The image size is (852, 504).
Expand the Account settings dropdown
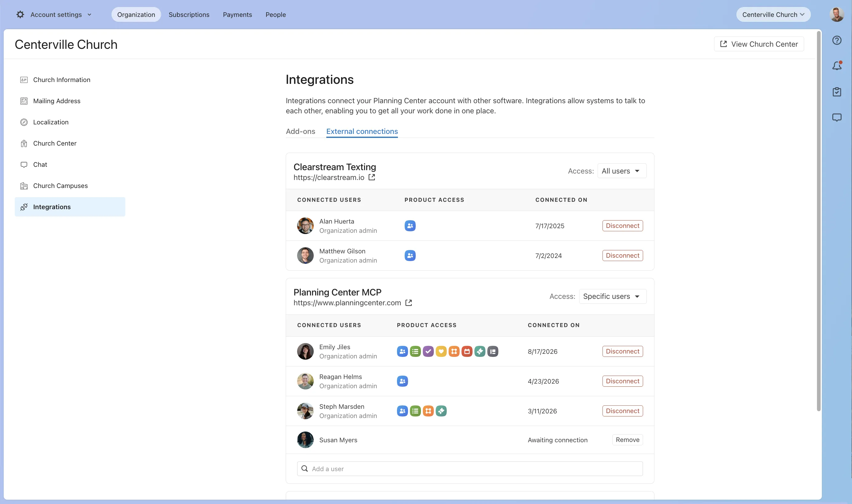(x=54, y=15)
